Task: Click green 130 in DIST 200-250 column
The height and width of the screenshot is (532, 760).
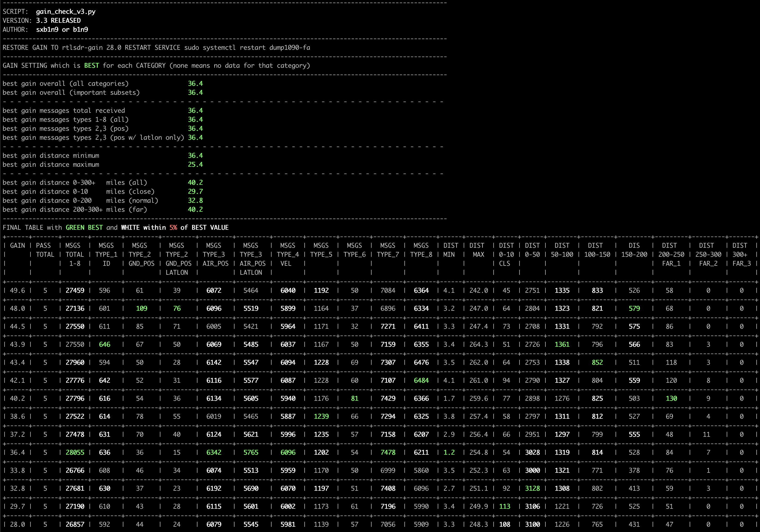Action: [671, 399]
